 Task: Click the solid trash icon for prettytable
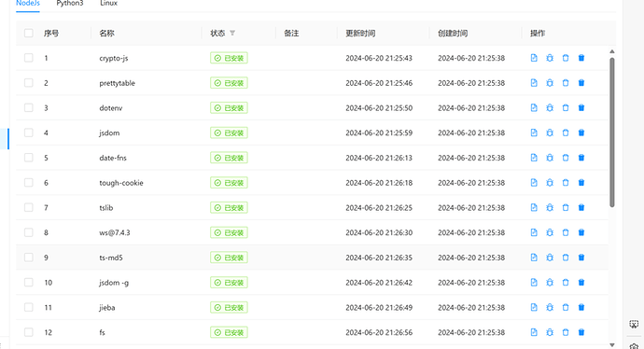coord(581,83)
